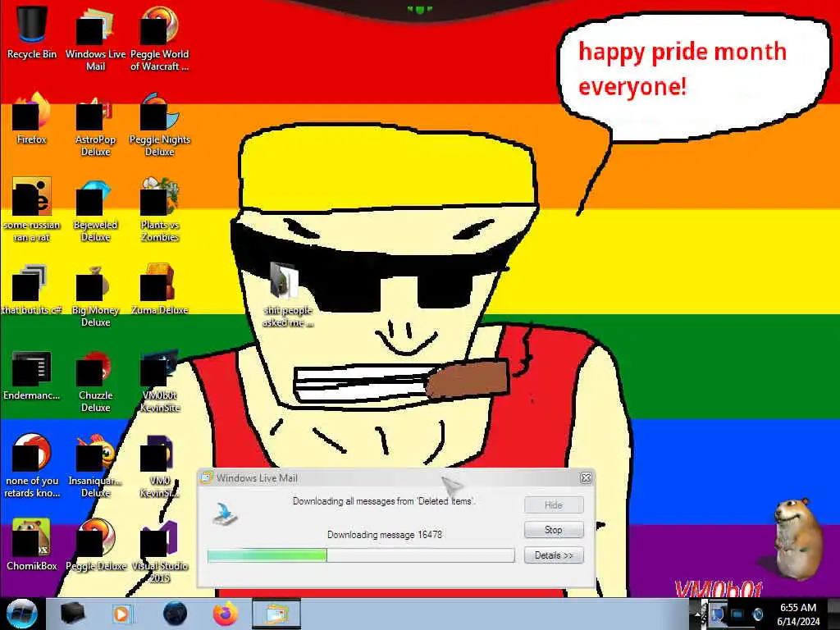Open Windows Media Player from taskbar

click(x=121, y=614)
